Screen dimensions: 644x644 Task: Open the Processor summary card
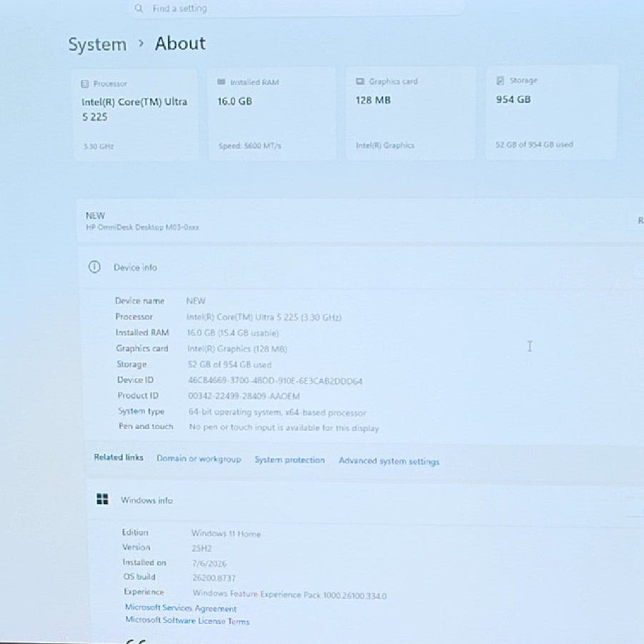(136, 114)
